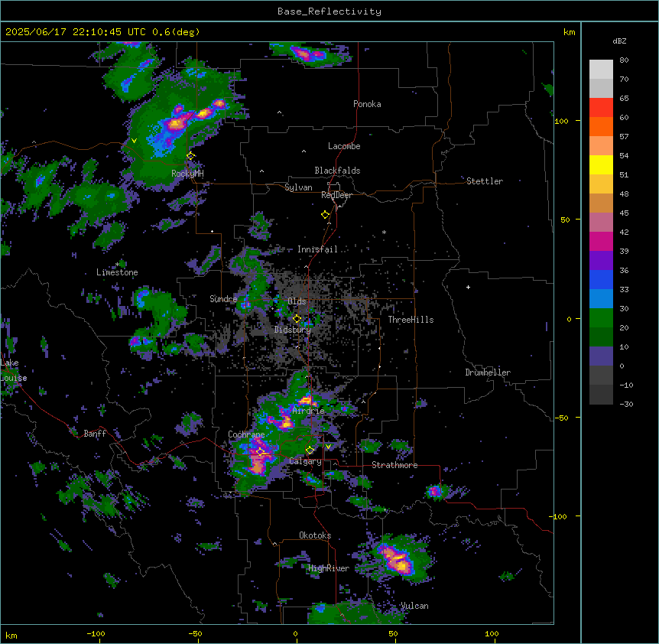Select the yellow diamond marker between Olds and Didsbury
The image size is (659, 644).
297,319
